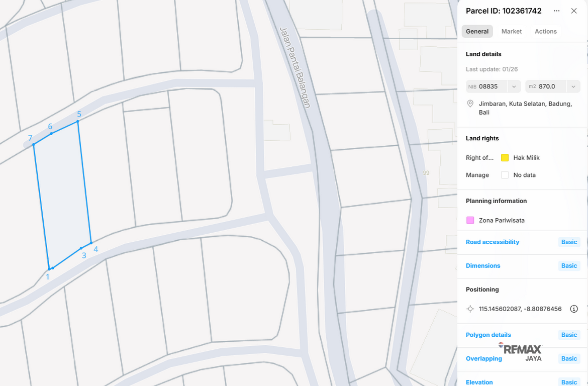This screenshot has width=588, height=386.
Task: Switch to the Actions tab
Action: (x=546, y=32)
